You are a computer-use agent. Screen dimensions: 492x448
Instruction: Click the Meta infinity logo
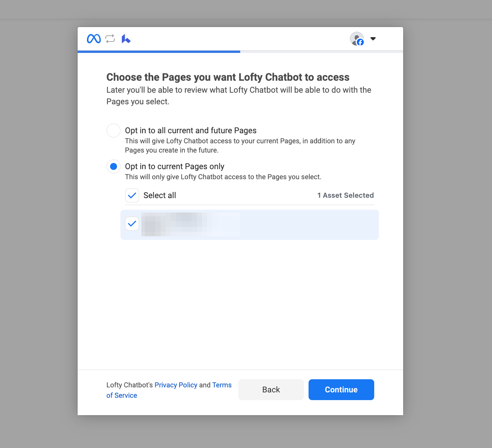94,39
